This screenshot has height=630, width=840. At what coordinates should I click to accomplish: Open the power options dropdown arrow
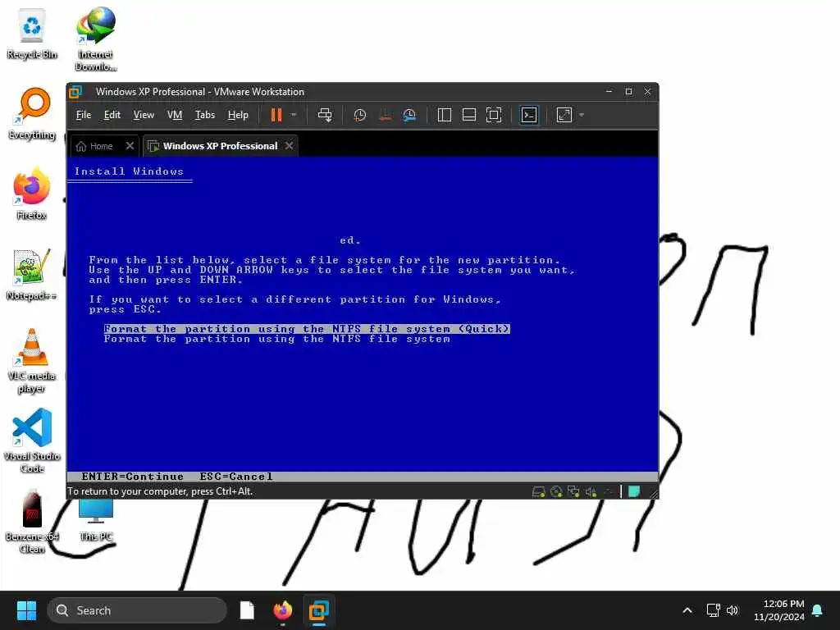tap(294, 115)
